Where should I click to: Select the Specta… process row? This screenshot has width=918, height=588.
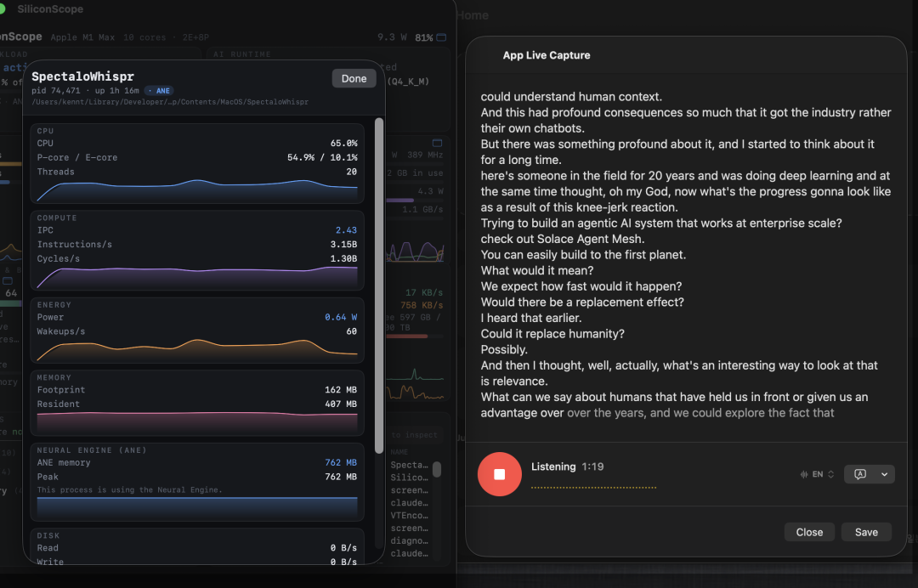pos(409,465)
